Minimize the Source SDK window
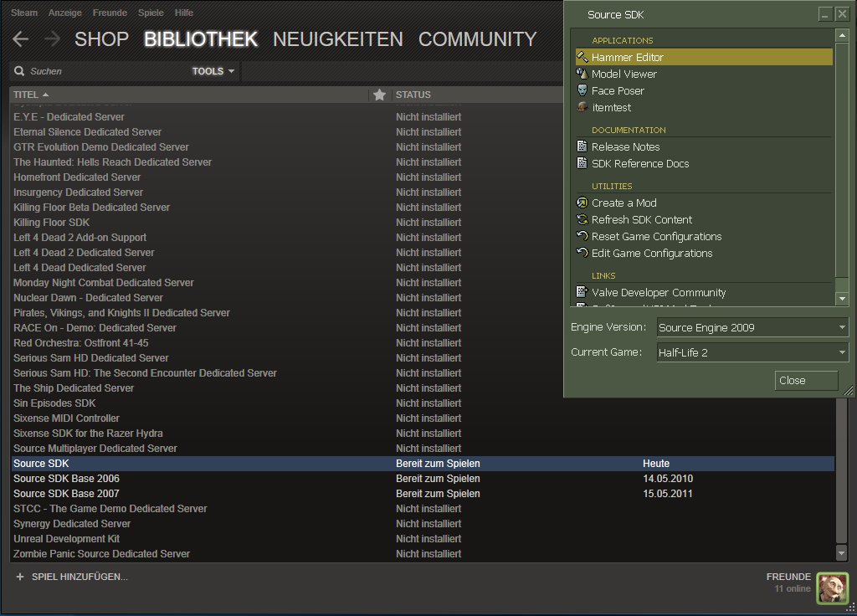Image resolution: width=857 pixels, height=616 pixels. click(824, 14)
